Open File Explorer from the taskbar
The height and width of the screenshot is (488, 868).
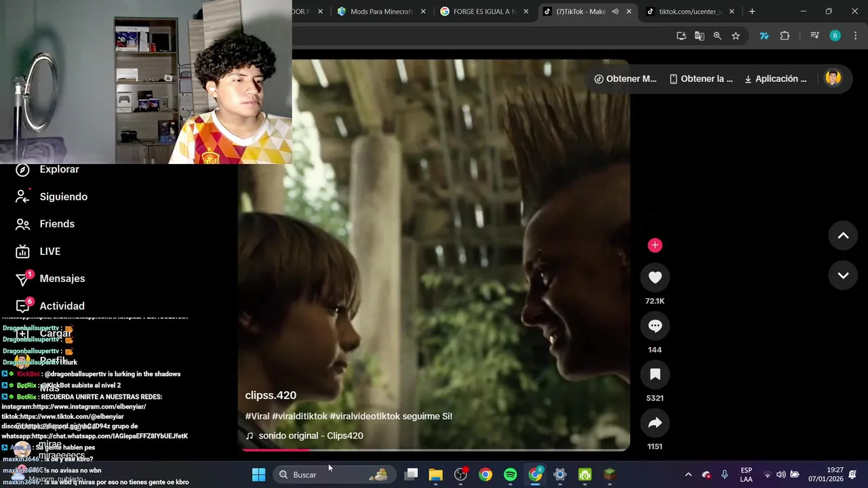pos(435,474)
